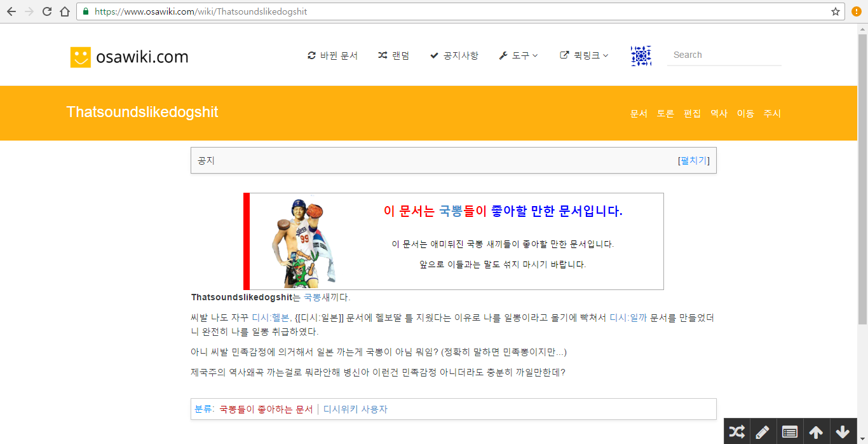
Task: Bookmark this page with star icon
Action: pos(835,11)
